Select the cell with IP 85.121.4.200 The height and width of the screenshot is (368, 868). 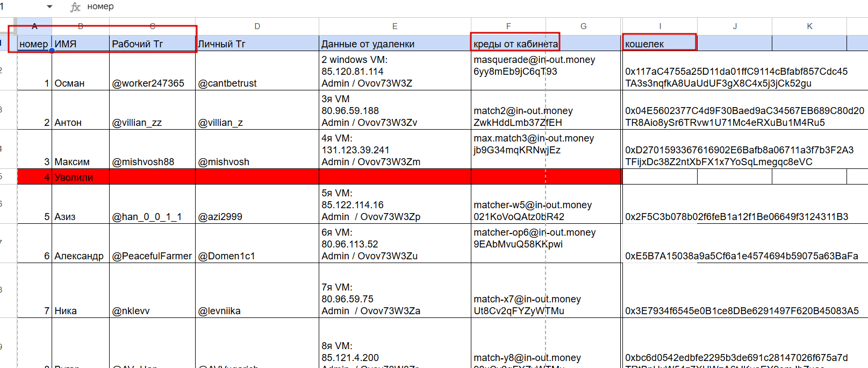coord(394,343)
